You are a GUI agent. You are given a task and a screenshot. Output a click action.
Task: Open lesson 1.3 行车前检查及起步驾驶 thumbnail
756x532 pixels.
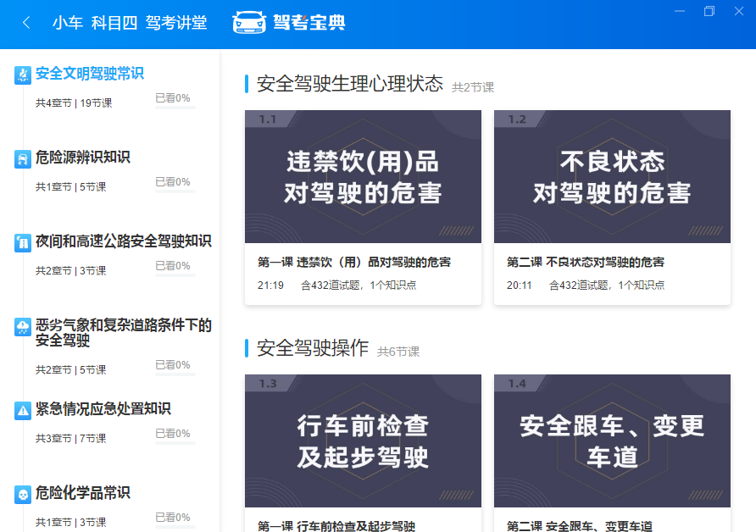click(x=363, y=441)
